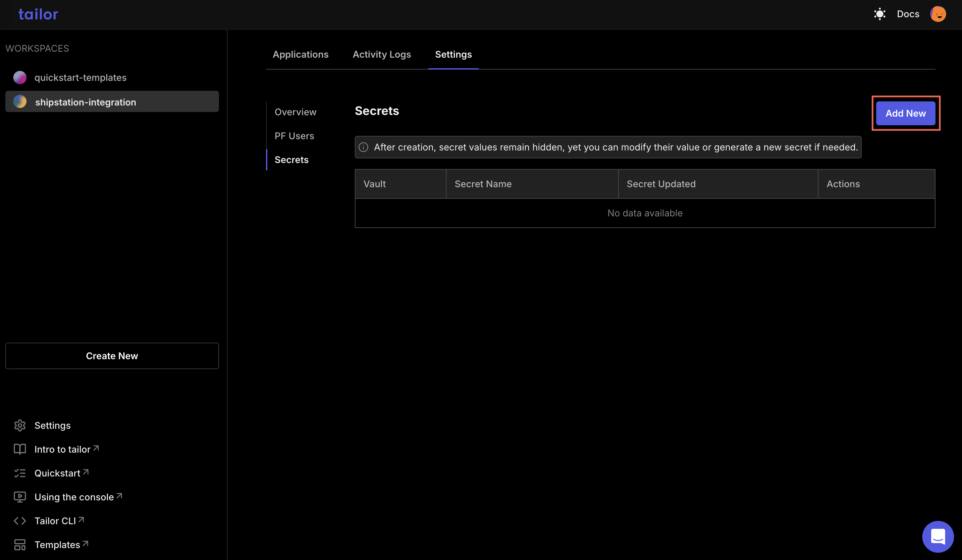Open the Quickstart external documentation link
The image size is (962, 560).
pos(62,473)
